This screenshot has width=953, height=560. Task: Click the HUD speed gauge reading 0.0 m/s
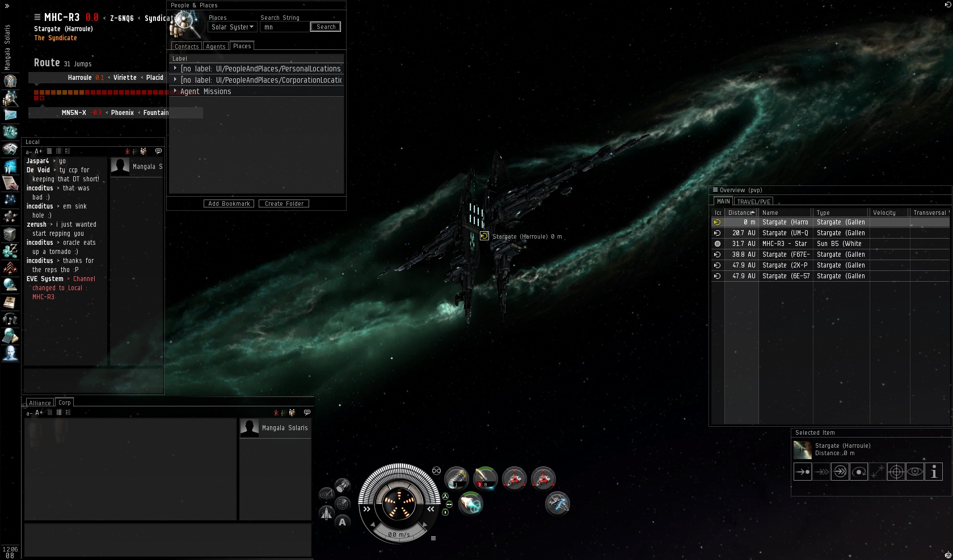coord(399,534)
